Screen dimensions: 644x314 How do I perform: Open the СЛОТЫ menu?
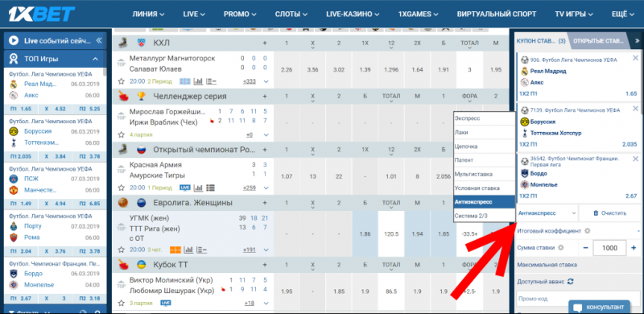coord(291,14)
